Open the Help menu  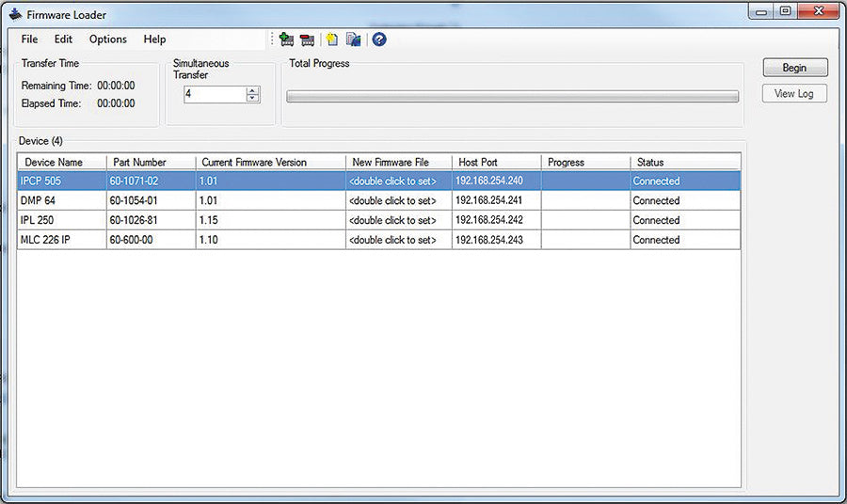[154, 39]
